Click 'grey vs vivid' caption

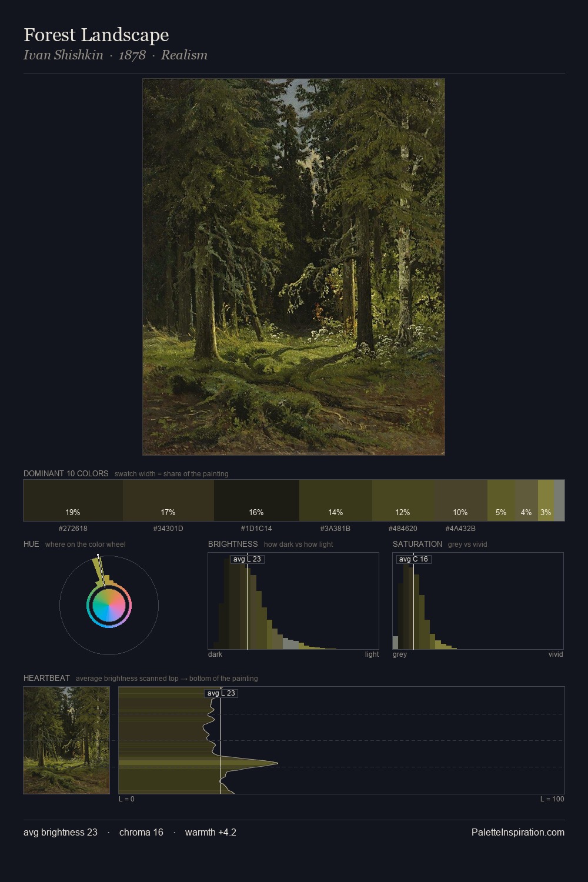pyautogui.click(x=467, y=544)
